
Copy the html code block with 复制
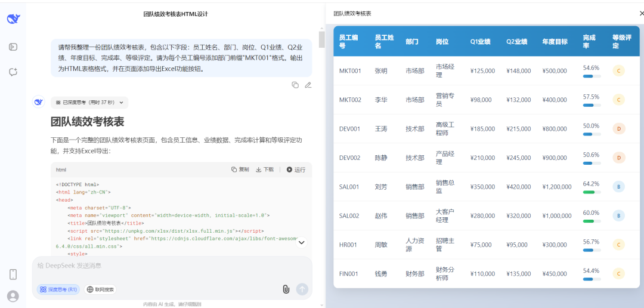pyautogui.click(x=240, y=170)
